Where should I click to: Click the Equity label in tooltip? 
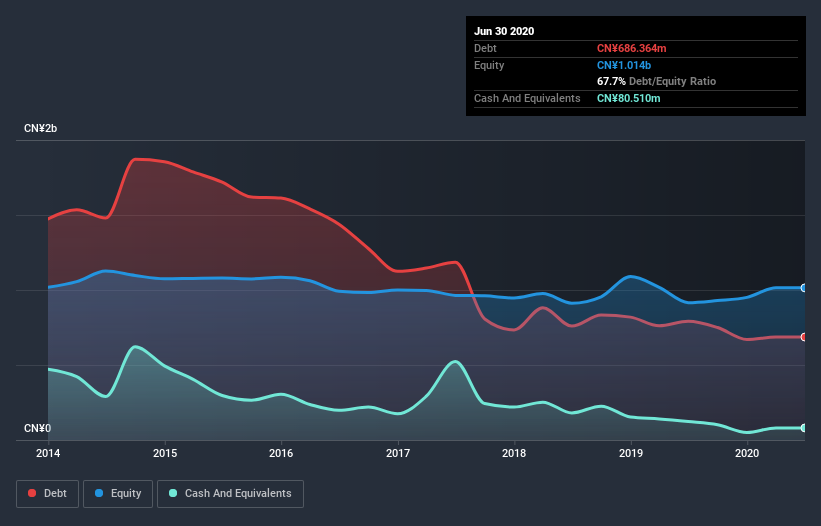489,65
